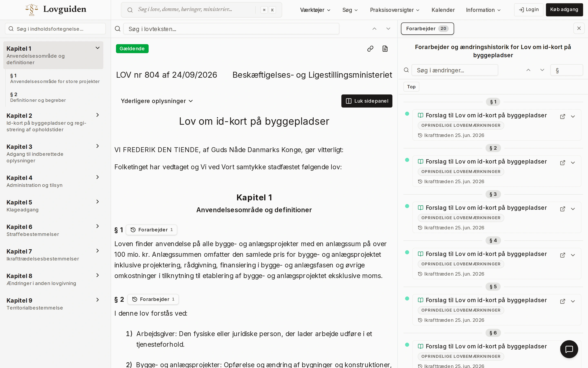Close the Forarbejder side panel with X
The image size is (588, 368).
579,28
